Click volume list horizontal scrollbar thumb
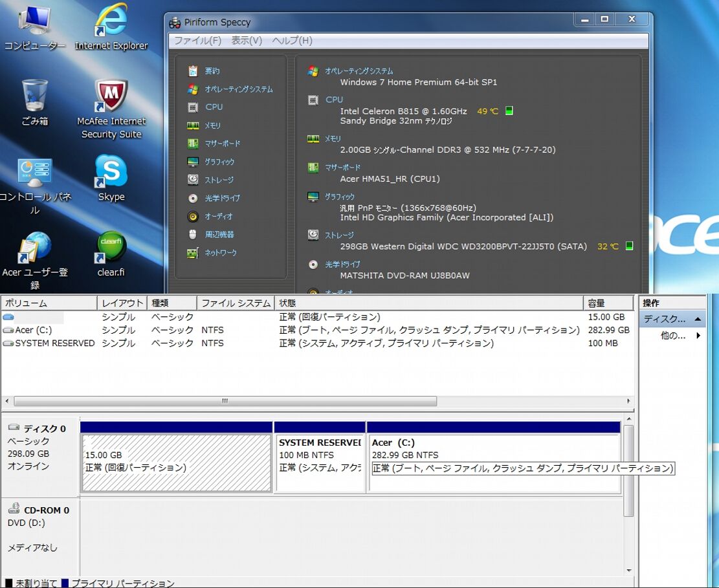The height and width of the screenshot is (588, 719). point(225,401)
